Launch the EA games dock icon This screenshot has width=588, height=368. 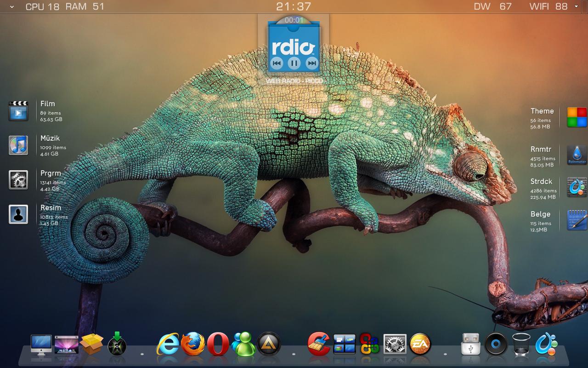pos(420,344)
